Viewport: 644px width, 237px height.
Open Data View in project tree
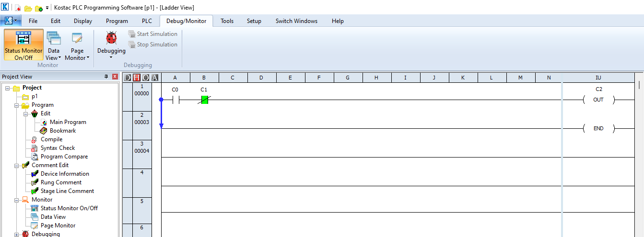[53, 217]
